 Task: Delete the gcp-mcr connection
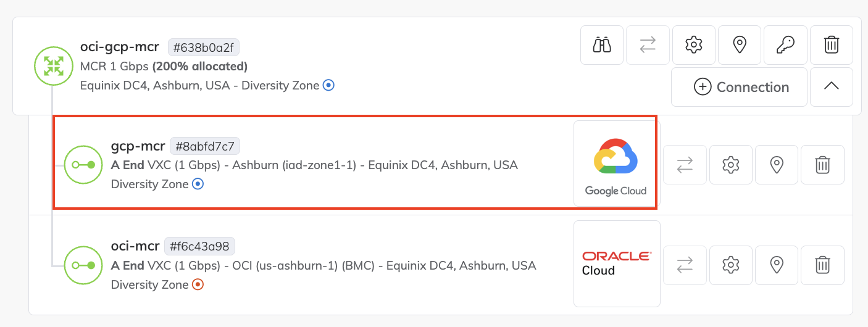pos(822,165)
